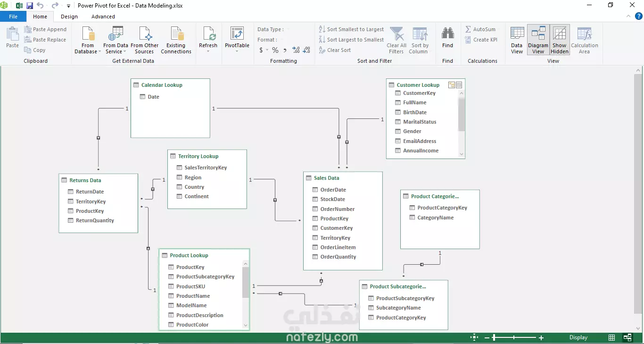Switch to Excel workbook icon
Screen dimensions: 644x344
coord(19,6)
